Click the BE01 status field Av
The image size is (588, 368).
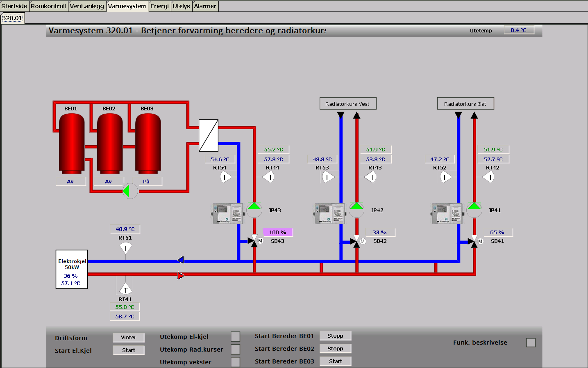(x=71, y=181)
